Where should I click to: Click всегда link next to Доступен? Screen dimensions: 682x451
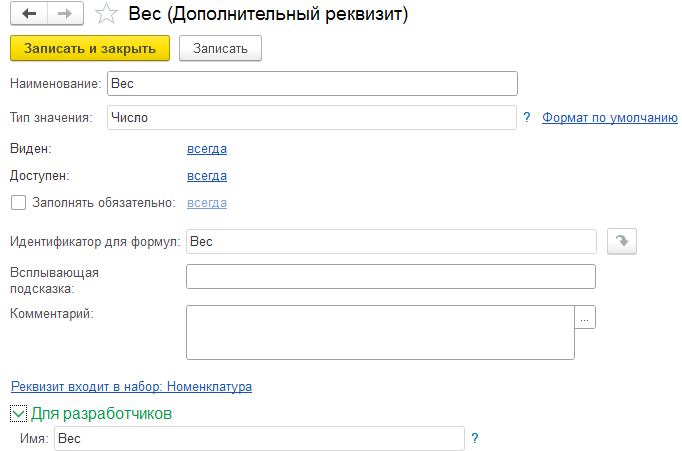pos(207,176)
